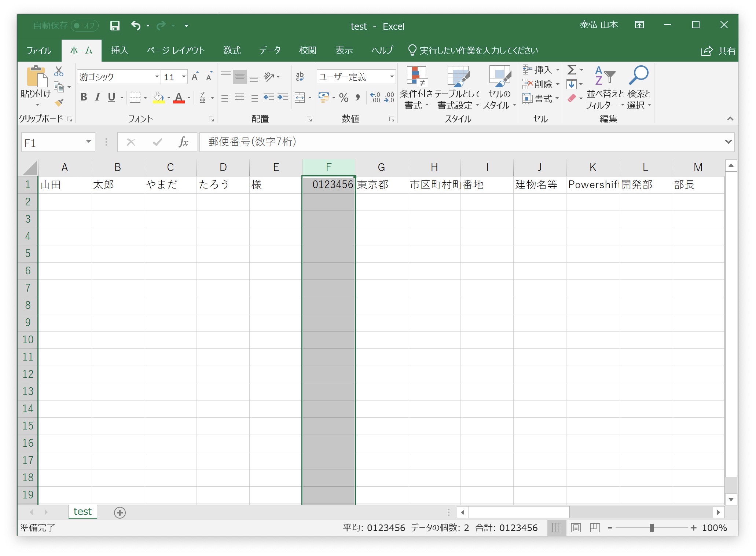Image resolution: width=756 pixels, height=556 pixels.
Task: Toggle Italic formatting
Action: [x=98, y=97]
